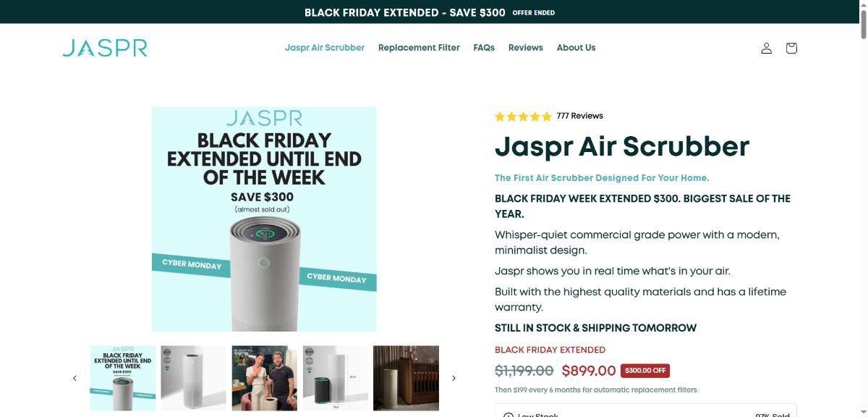The width and height of the screenshot is (868, 417).
Task: Click the page's vertical scrollbar
Action: [862, 217]
